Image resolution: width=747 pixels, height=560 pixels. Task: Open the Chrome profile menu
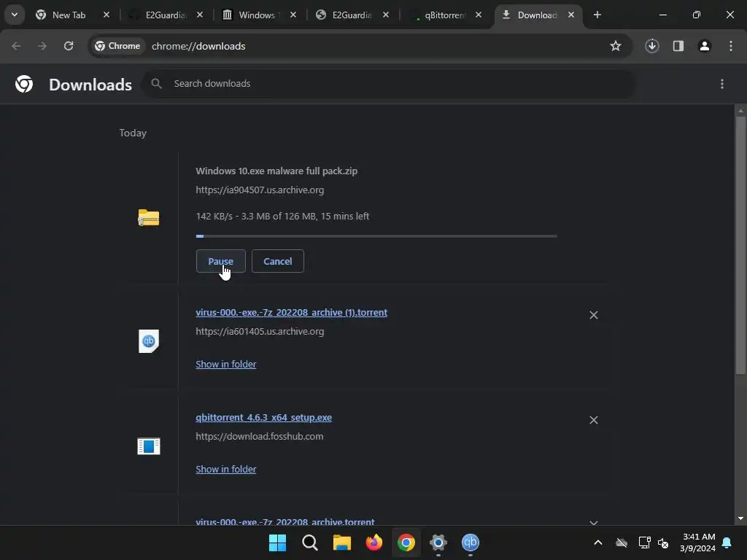pos(704,46)
